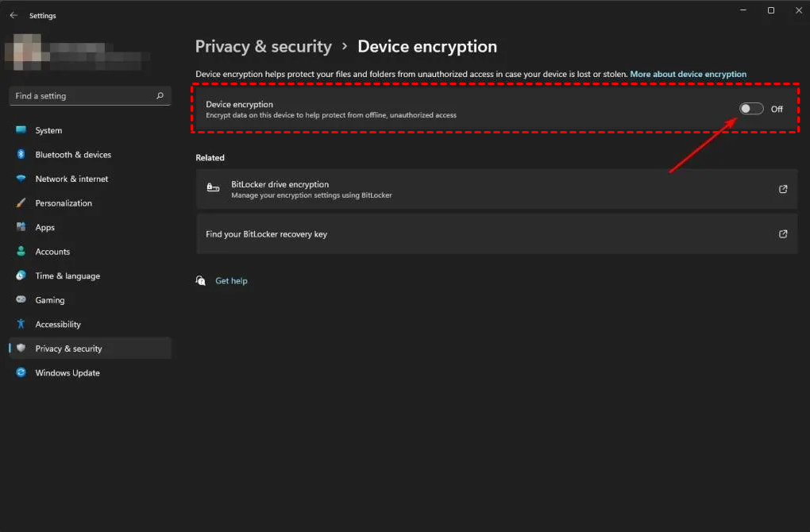810x532 pixels.
Task: Click Privacy & security breadcrumb
Action: tap(263, 46)
